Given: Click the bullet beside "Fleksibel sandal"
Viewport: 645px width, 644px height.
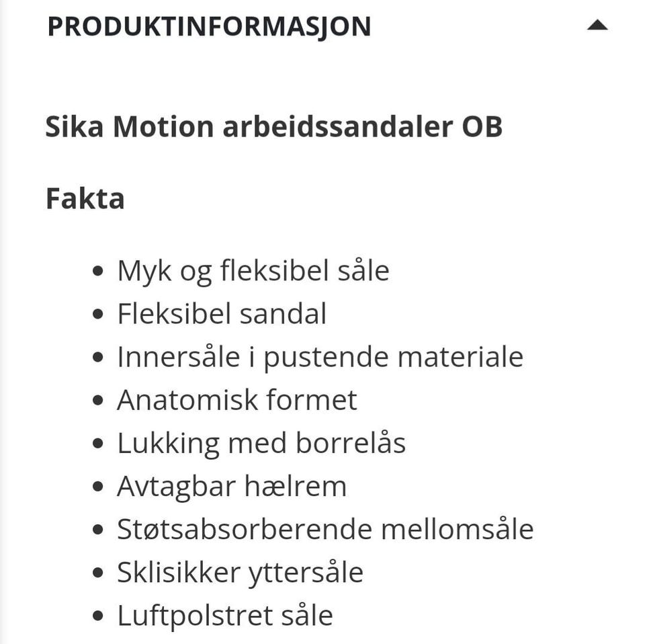Looking at the screenshot, I should pyautogui.click(x=99, y=315).
